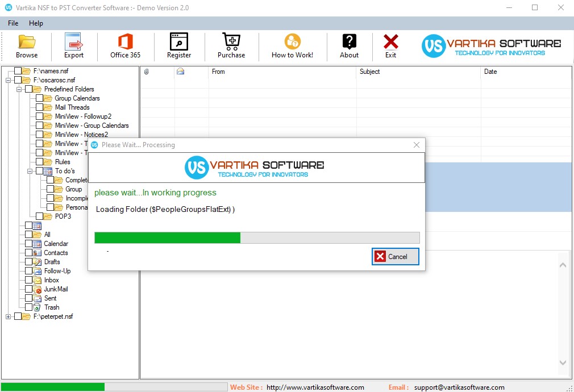The width and height of the screenshot is (574, 392).
Task: Click the POP3 folder icon
Action: 48,216
